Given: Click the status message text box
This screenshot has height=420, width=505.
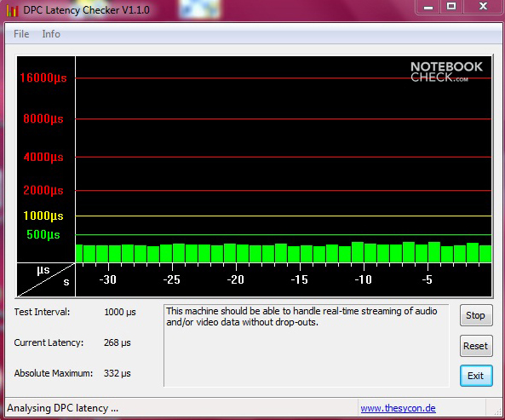Looking at the screenshot, I should pos(307,345).
